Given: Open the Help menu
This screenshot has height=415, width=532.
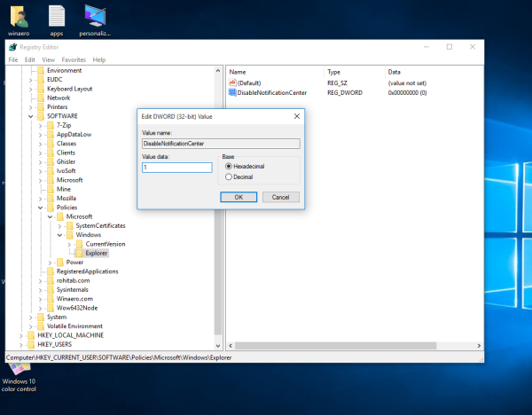Looking at the screenshot, I should tap(99, 59).
